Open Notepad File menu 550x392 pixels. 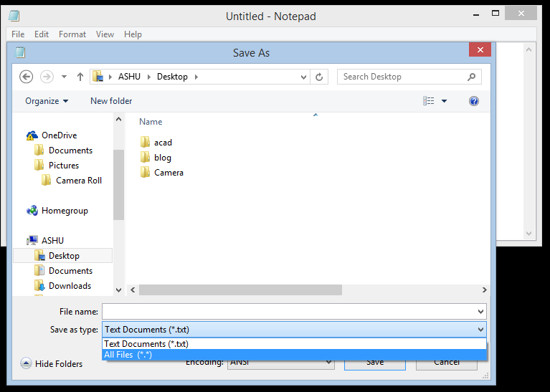pos(18,34)
